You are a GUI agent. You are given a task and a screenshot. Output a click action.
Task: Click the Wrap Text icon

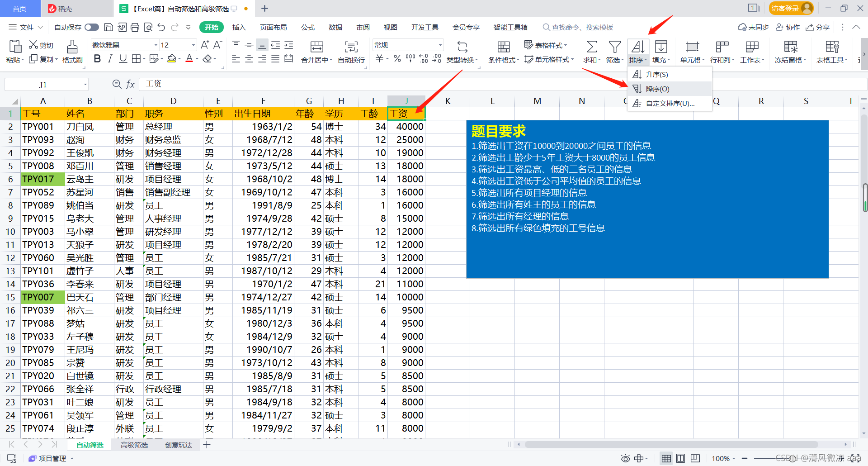point(351,47)
